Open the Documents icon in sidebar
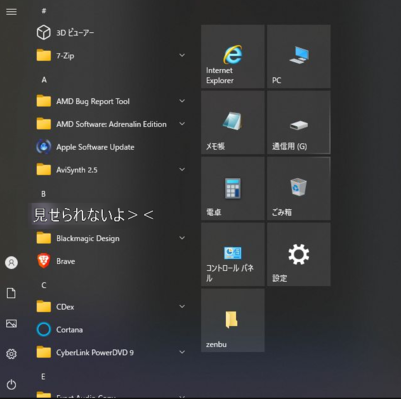Viewport: 401px width, 399px height. [x=11, y=293]
